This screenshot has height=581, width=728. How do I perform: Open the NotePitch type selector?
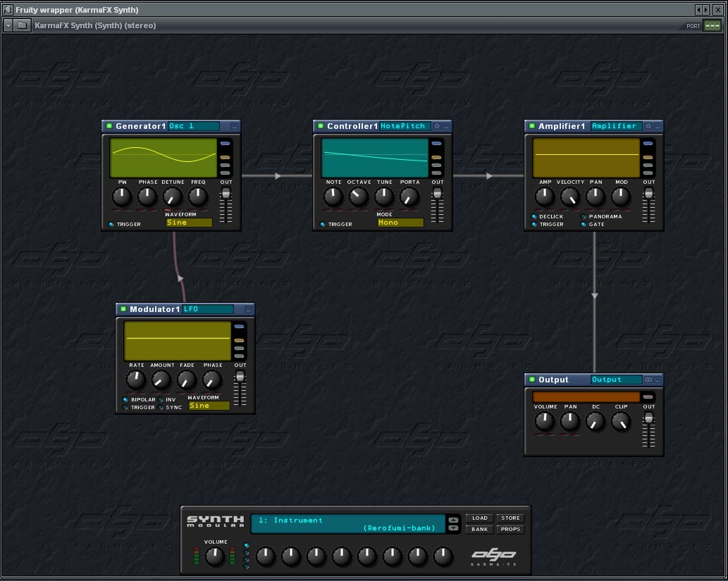[x=405, y=126]
